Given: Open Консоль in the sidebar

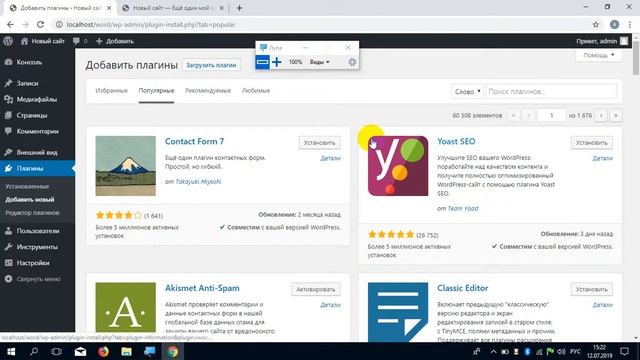Looking at the screenshot, I should click(29, 62).
